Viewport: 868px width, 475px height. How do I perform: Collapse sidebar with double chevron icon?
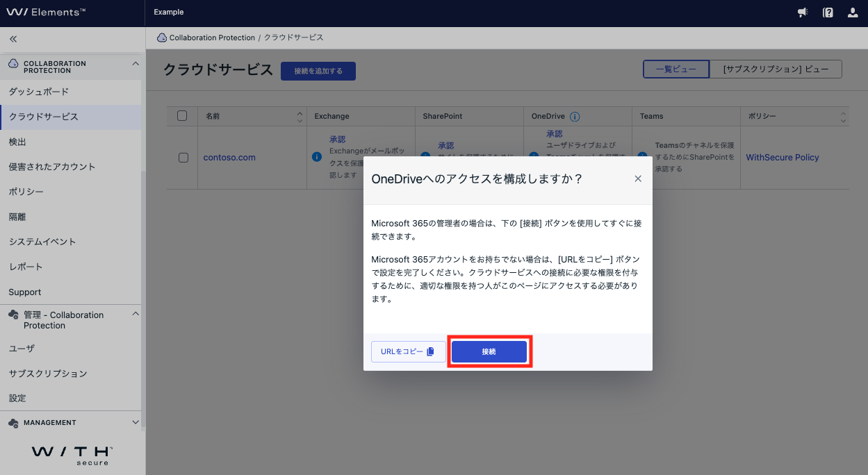pyautogui.click(x=13, y=39)
